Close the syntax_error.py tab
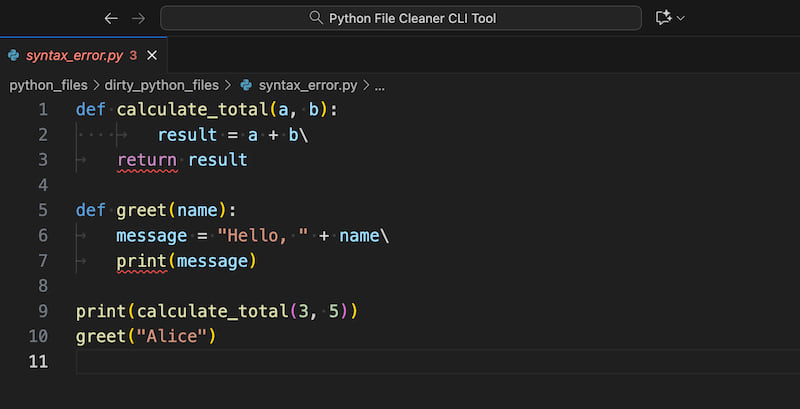800x409 pixels. 152,56
